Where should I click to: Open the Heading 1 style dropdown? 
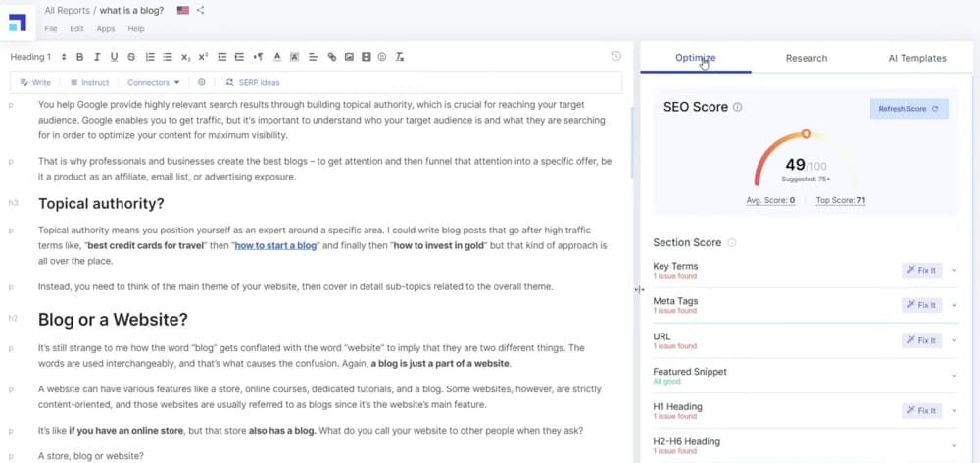click(x=37, y=57)
